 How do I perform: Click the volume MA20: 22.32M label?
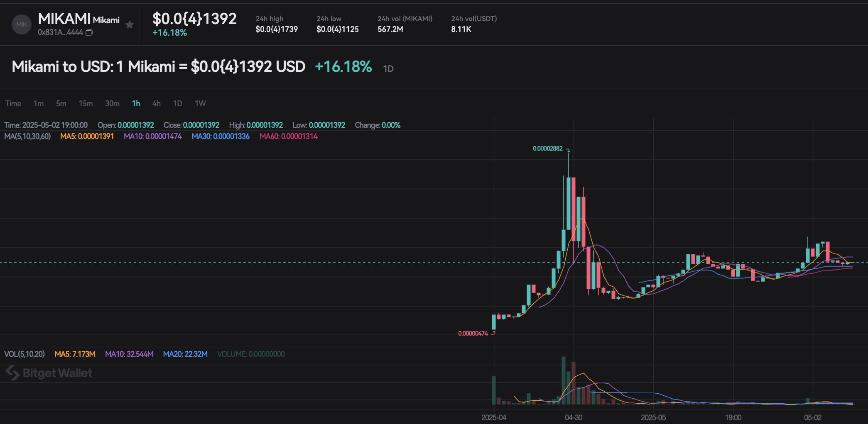pyautogui.click(x=185, y=354)
